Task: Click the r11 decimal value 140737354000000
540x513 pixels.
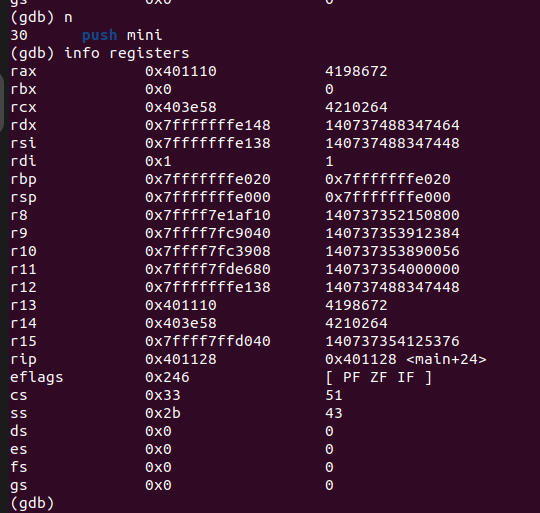Action: [x=392, y=269]
